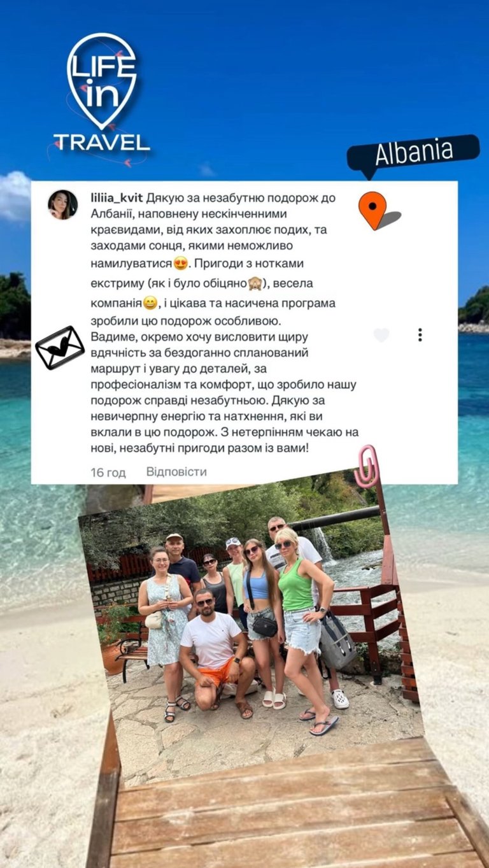Image resolution: width=489 pixels, height=868 pixels.
Task: Tap the TRAVEL text of the logo
Action: [102, 143]
